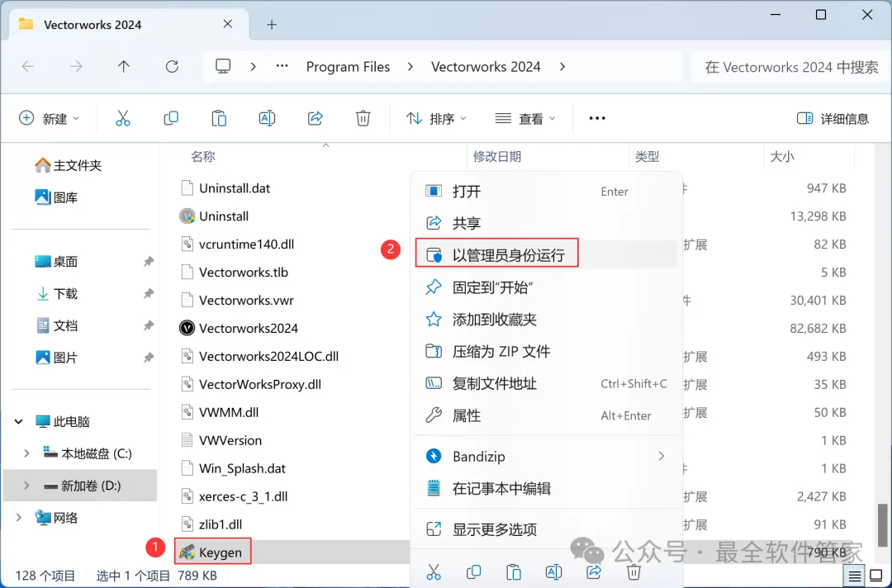Click the Copy icon in the toolbar

(x=171, y=118)
